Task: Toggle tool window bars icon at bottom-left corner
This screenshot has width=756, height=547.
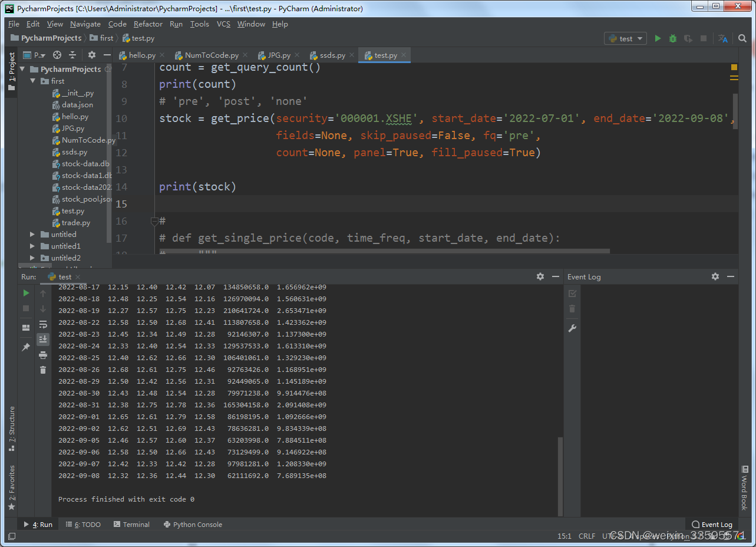Action: point(12,536)
